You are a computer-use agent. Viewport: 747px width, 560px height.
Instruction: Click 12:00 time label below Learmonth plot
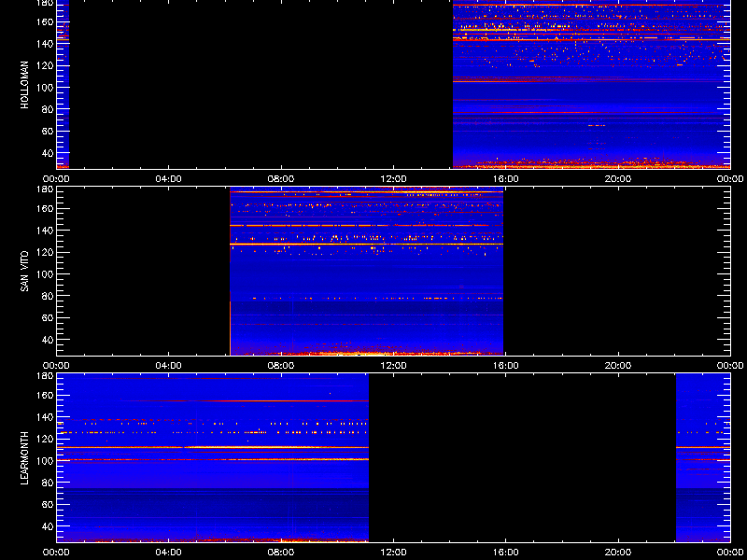(393, 553)
